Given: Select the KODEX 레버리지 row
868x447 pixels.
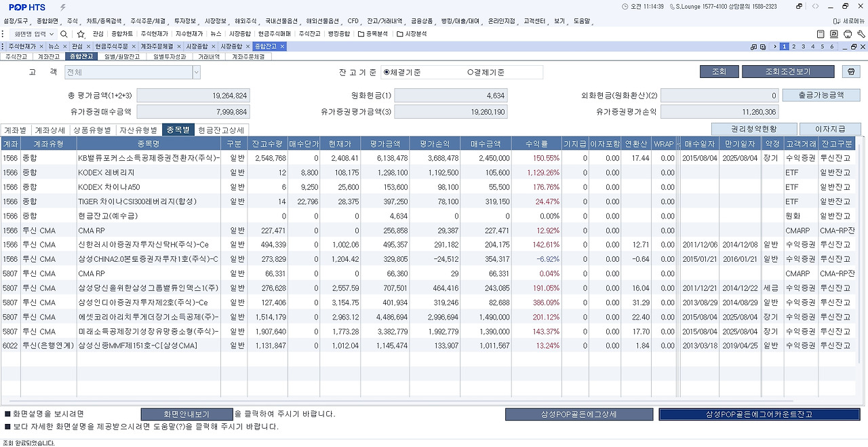Looking at the screenshot, I should click(x=429, y=172).
